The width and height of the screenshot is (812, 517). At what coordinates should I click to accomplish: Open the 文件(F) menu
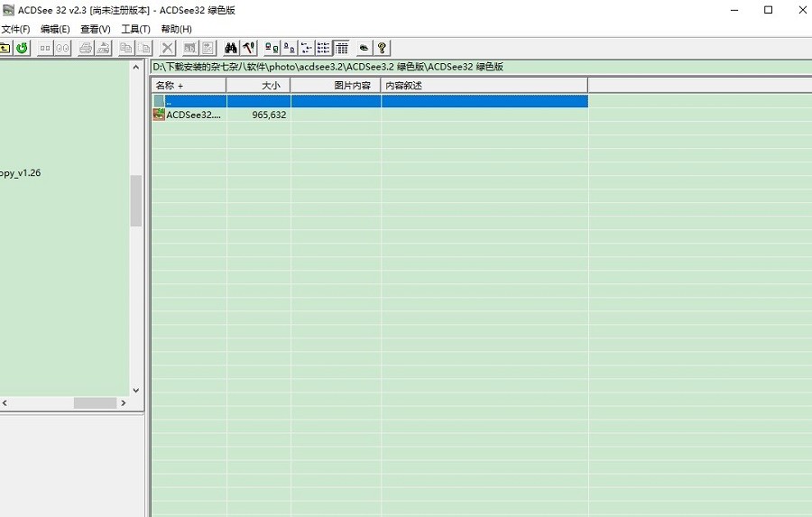16,29
